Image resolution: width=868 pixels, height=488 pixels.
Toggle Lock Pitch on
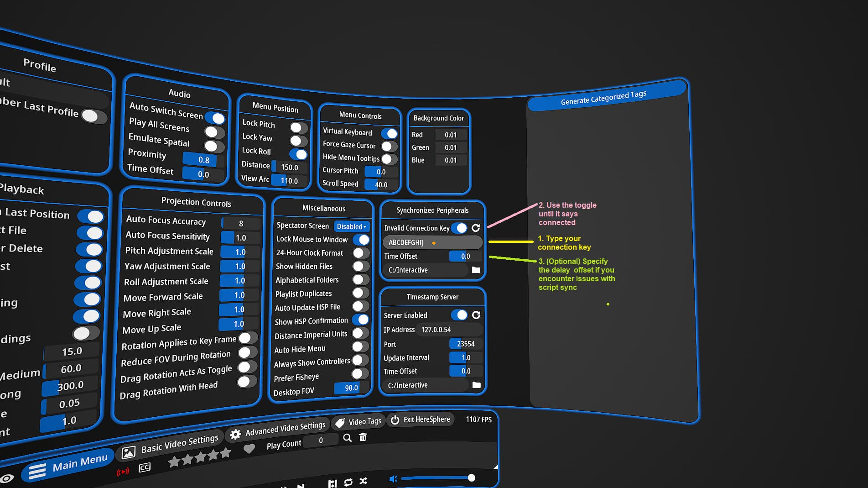(x=299, y=127)
